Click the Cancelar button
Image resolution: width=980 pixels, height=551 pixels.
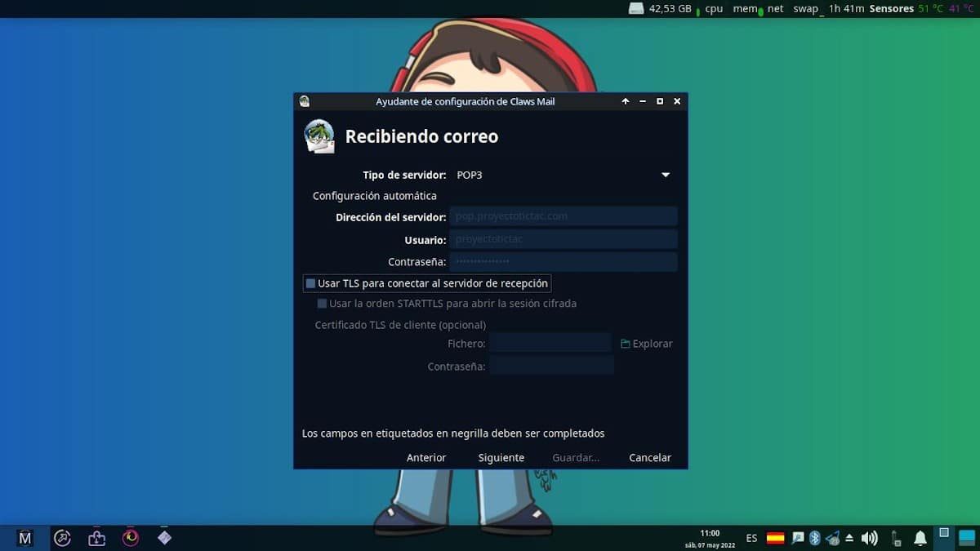point(650,457)
